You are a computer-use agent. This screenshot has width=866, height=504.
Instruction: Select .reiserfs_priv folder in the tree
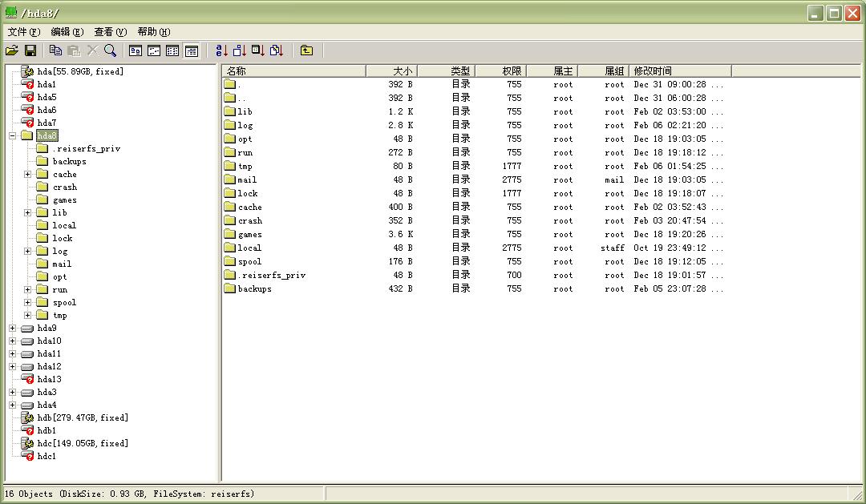[86, 149]
